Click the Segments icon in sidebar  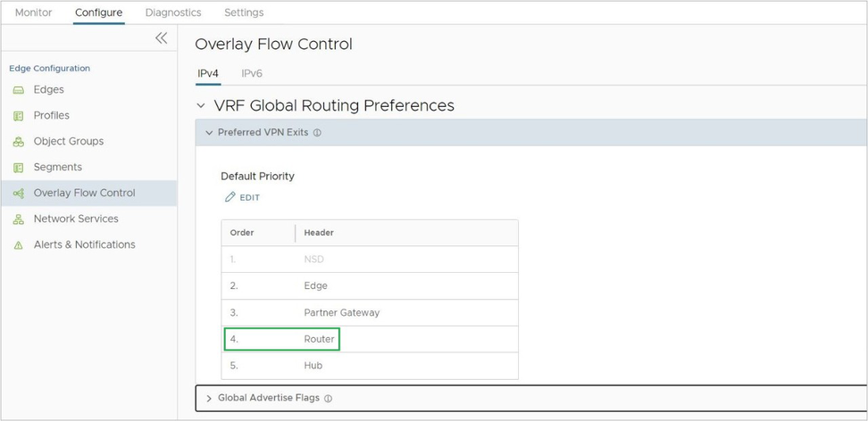point(18,168)
